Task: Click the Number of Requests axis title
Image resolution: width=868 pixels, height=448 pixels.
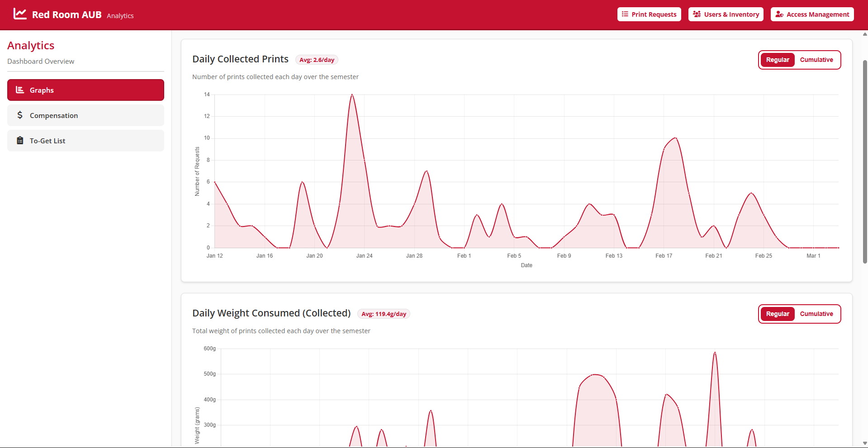Action: click(x=197, y=171)
